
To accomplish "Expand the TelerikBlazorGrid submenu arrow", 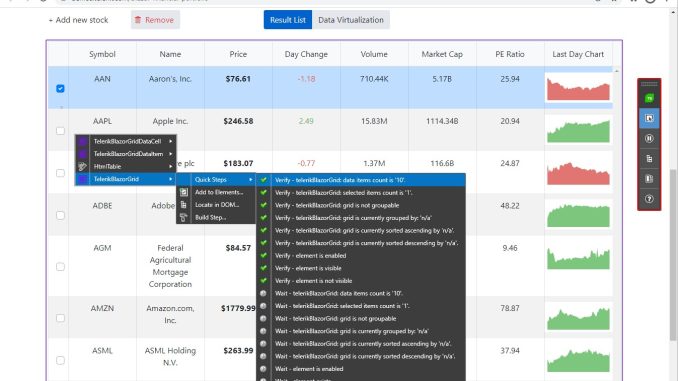I will click(x=171, y=179).
